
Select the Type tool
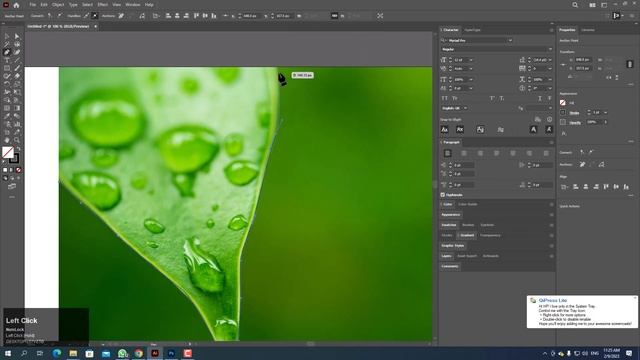tap(7, 60)
